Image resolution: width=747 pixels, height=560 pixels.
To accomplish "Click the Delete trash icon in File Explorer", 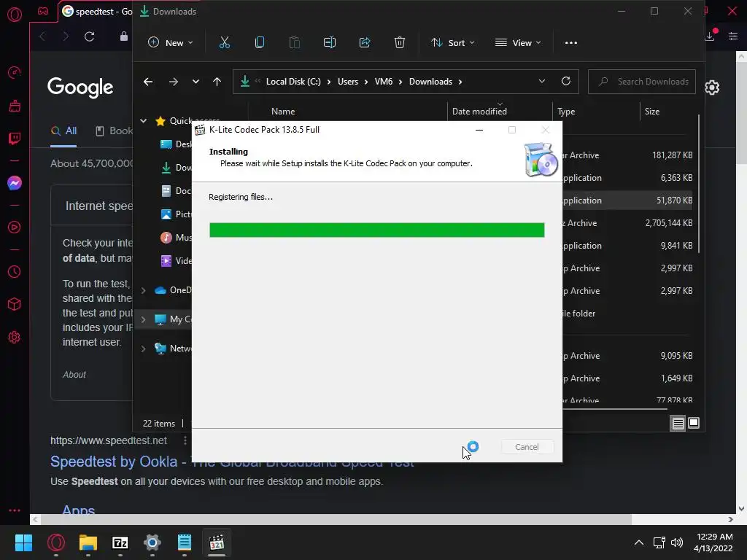I will [x=400, y=43].
